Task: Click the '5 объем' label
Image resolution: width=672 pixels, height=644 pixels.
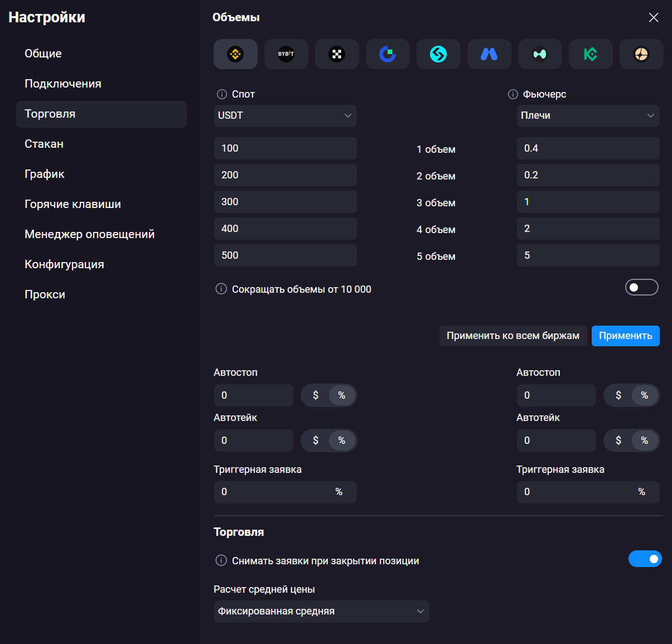Action: click(x=436, y=256)
